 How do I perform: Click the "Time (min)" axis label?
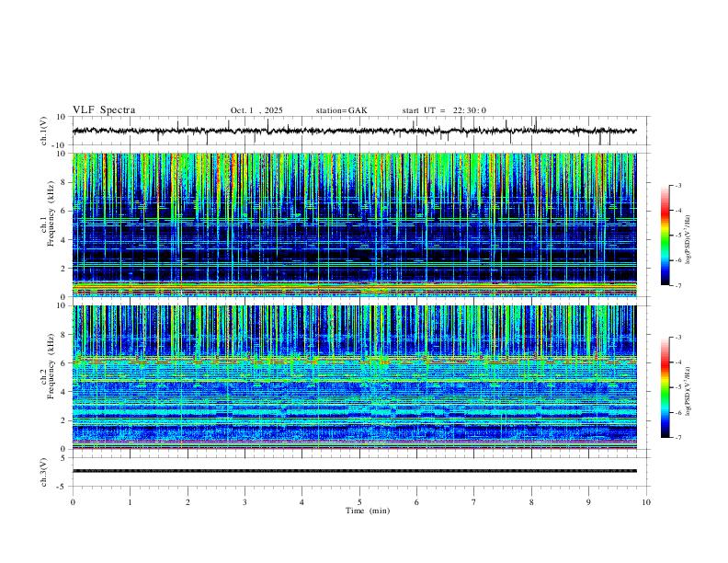[368, 511]
